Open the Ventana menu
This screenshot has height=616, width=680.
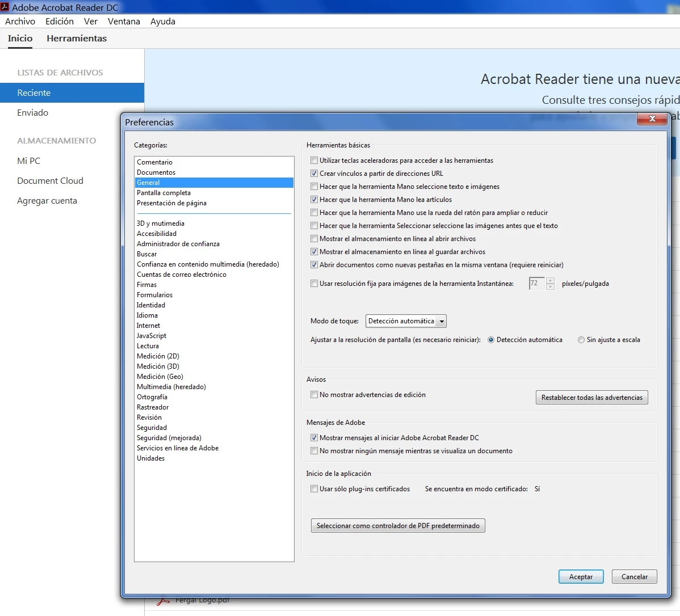point(124,21)
